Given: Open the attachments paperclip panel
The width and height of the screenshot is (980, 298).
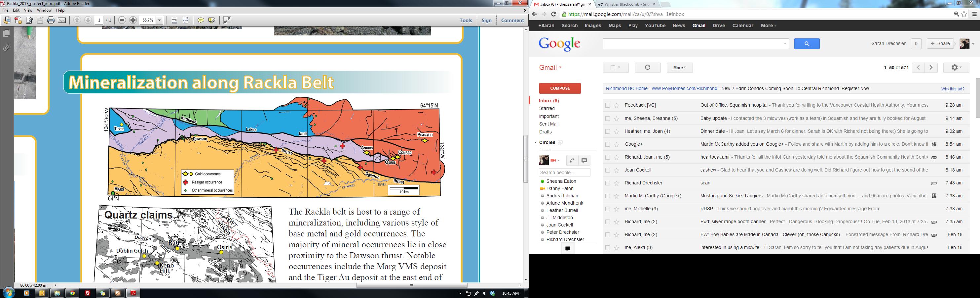Looking at the screenshot, I should (x=7, y=48).
